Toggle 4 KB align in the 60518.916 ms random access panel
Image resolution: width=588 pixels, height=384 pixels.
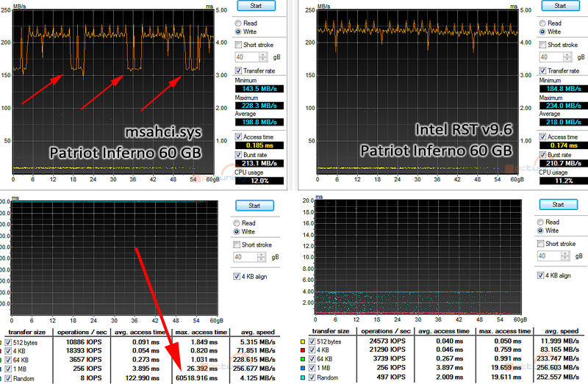(x=237, y=277)
